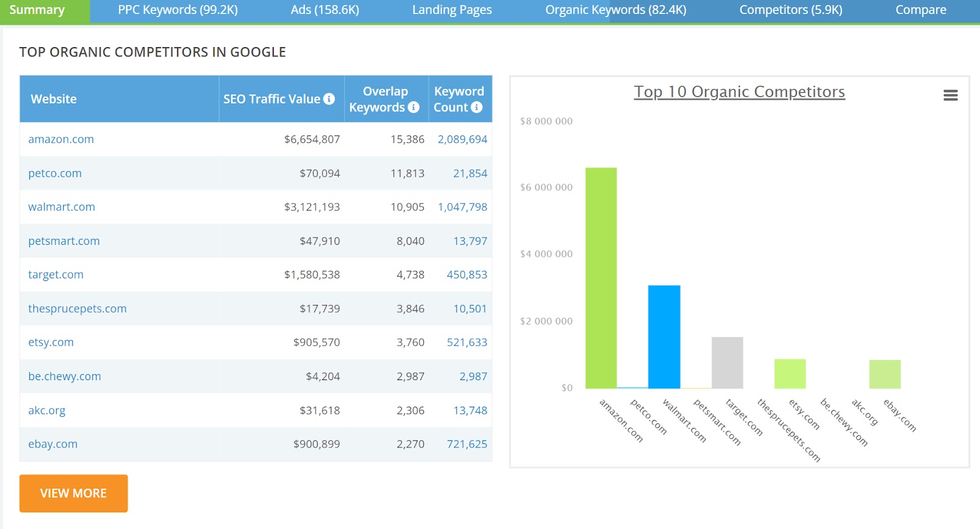Open the amazon.com competitor link

click(61, 139)
